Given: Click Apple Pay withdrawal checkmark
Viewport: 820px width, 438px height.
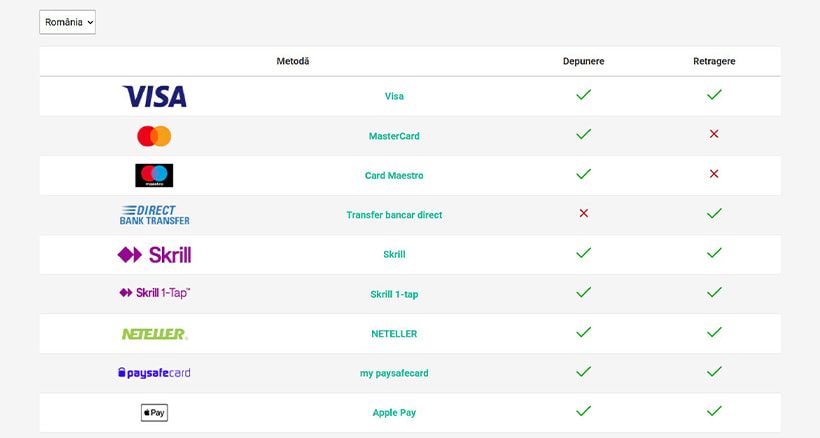Looking at the screenshot, I should [x=714, y=411].
